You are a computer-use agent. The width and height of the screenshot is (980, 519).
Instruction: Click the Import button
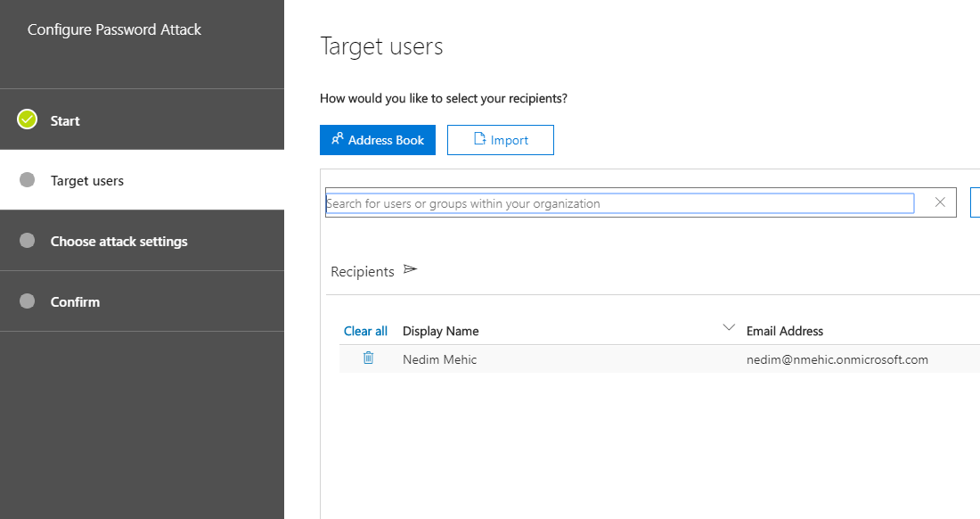pos(501,139)
